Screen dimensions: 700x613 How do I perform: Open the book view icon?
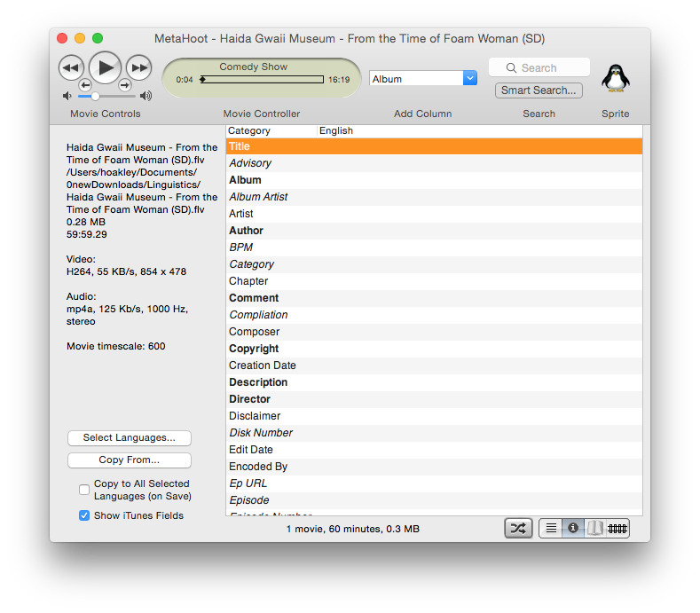(595, 529)
